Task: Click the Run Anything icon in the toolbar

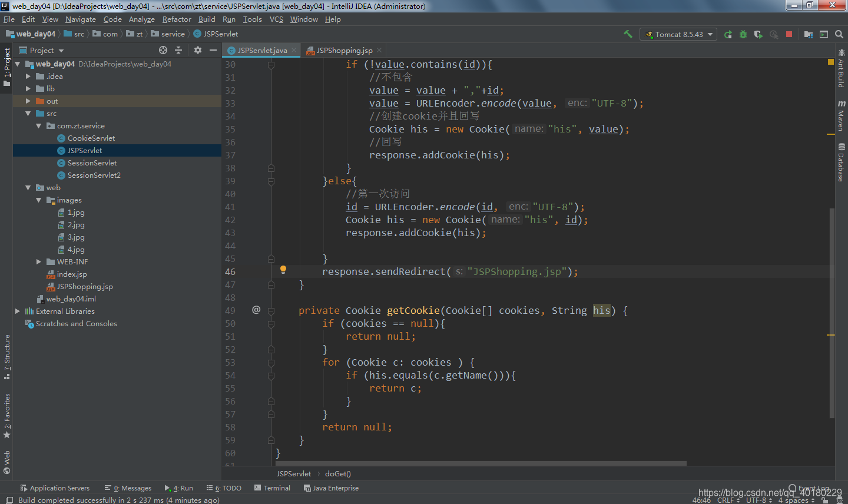Action: point(824,34)
